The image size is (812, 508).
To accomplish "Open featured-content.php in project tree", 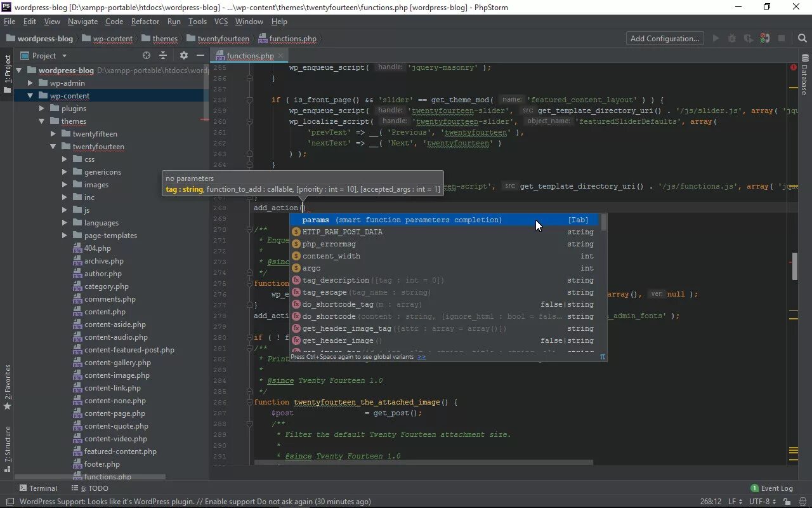I will pos(121,451).
